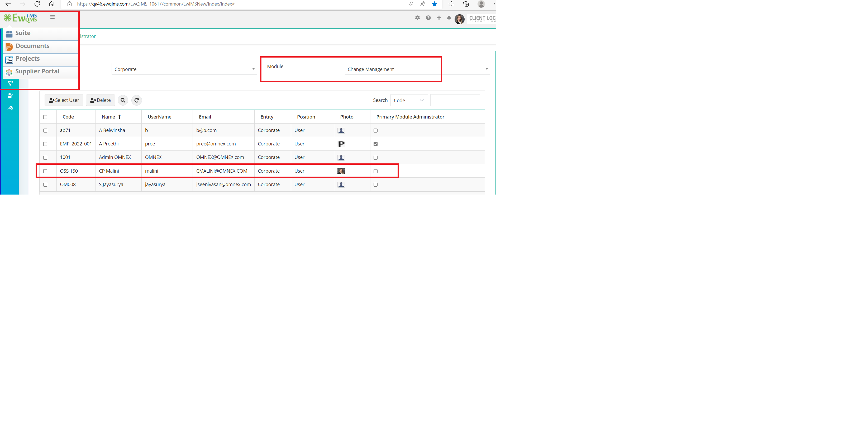The image size is (868, 444).
Task: Open the Projects menu item
Action: tap(41, 59)
